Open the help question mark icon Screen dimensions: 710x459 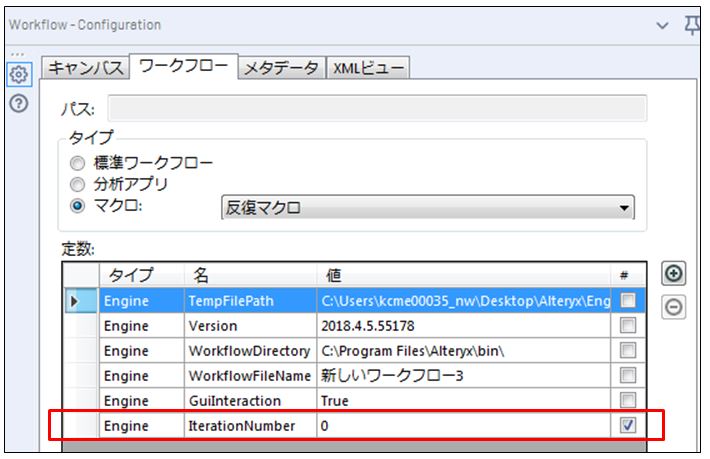click(18, 103)
